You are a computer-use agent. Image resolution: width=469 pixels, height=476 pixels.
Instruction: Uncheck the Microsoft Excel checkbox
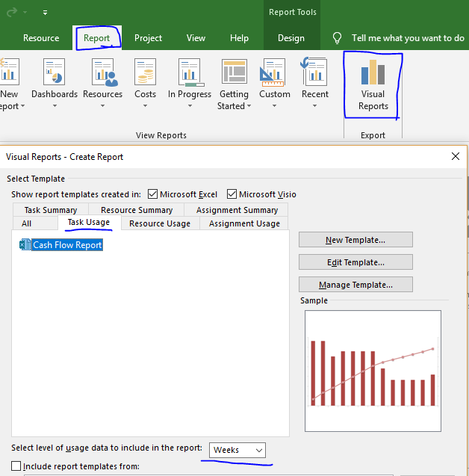[153, 194]
